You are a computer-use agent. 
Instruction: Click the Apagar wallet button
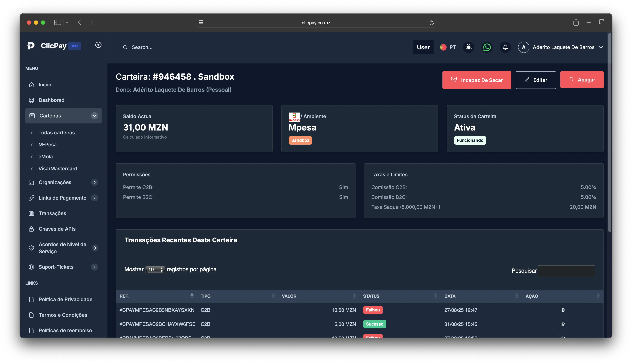582,80
